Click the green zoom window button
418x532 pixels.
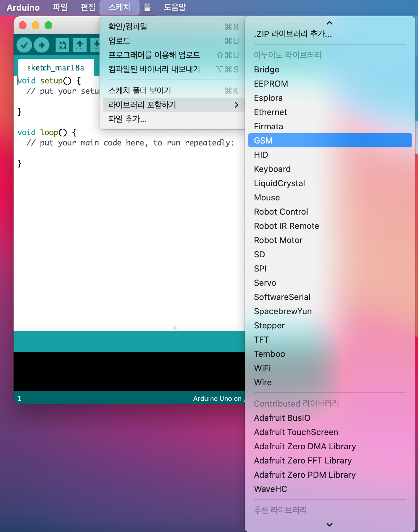[x=48, y=25]
